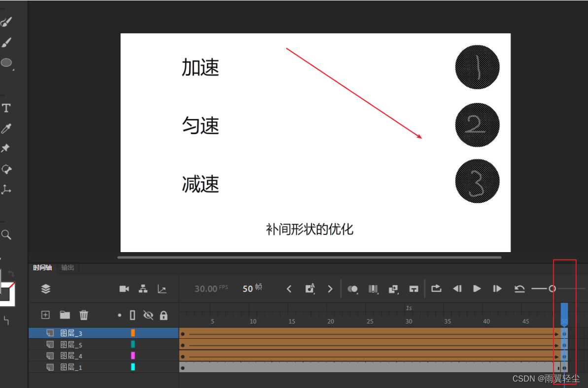Hide all layers with eye icon
This screenshot has width=588, height=388.
tap(148, 315)
